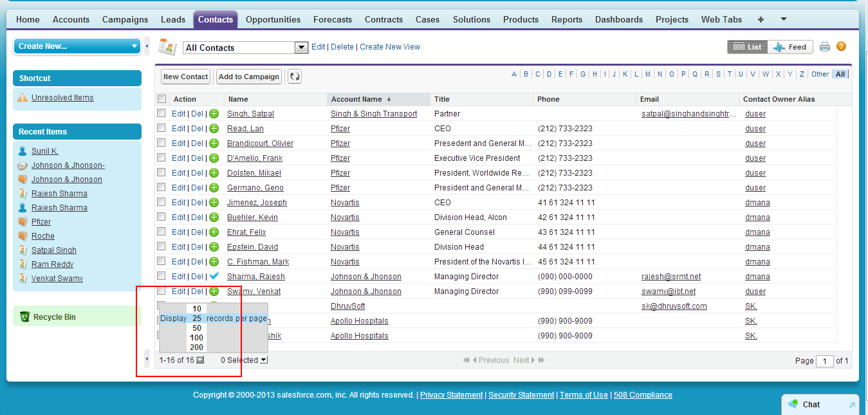Image resolution: width=868 pixels, height=415 pixels.
Task: Click green plus icon for Dolsten, Mikael
Action: point(214,173)
